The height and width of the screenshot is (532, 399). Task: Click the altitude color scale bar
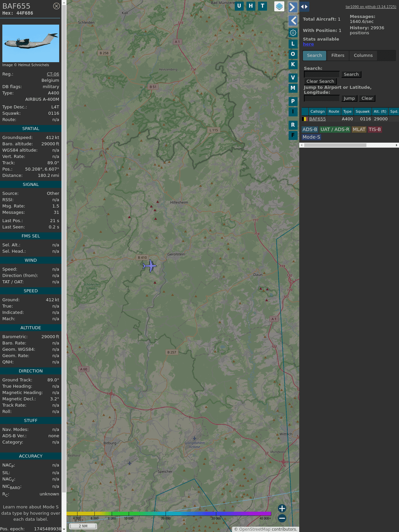(x=169, y=514)
